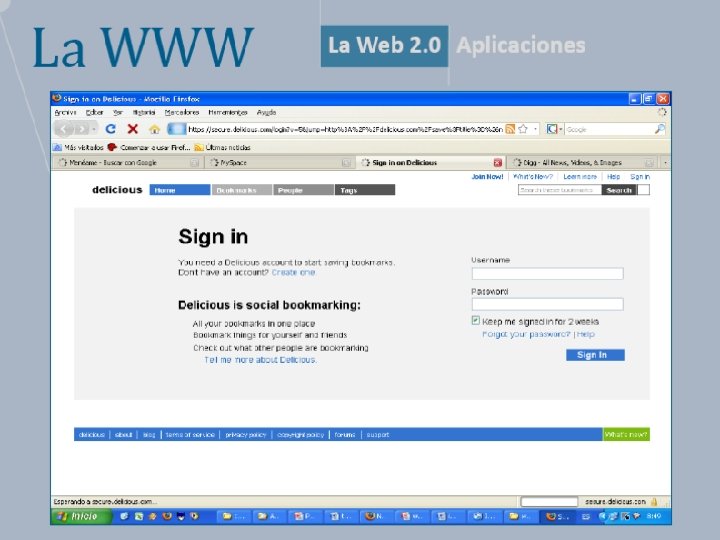Open the address bar history dropdown arrow
This screenshot has height=540, width=720.
pos(535,129)
